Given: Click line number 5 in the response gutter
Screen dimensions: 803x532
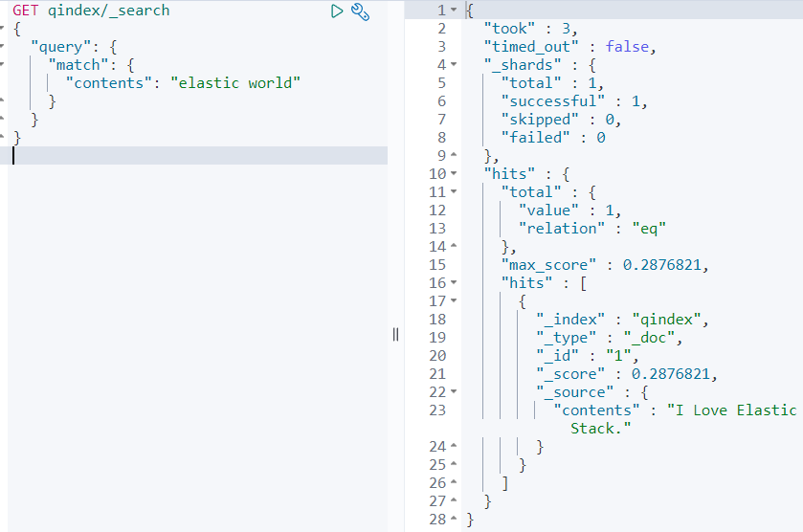Looking at the screenshot, I should coord(442,83).
